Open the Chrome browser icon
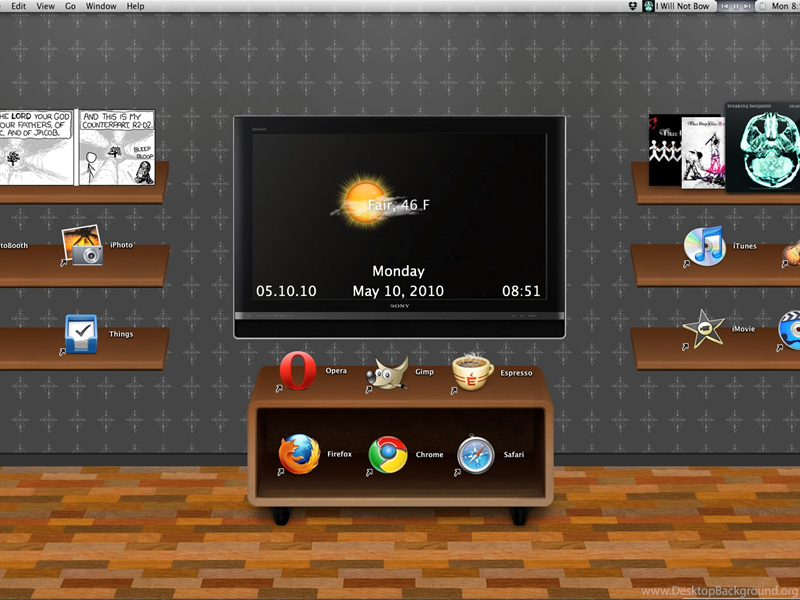Screen dimensions: 800x600 (387, 455)
